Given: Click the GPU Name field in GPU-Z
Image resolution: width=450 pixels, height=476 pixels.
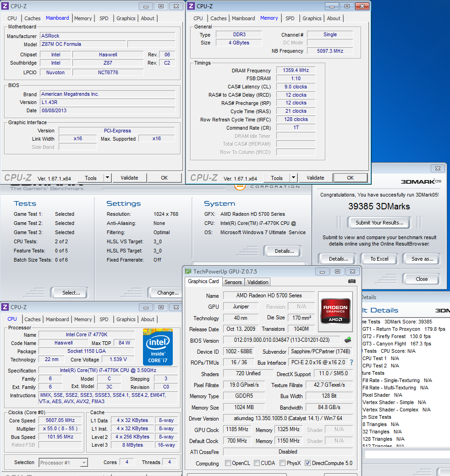Looking at the screenshot, I should pos(269,295).
